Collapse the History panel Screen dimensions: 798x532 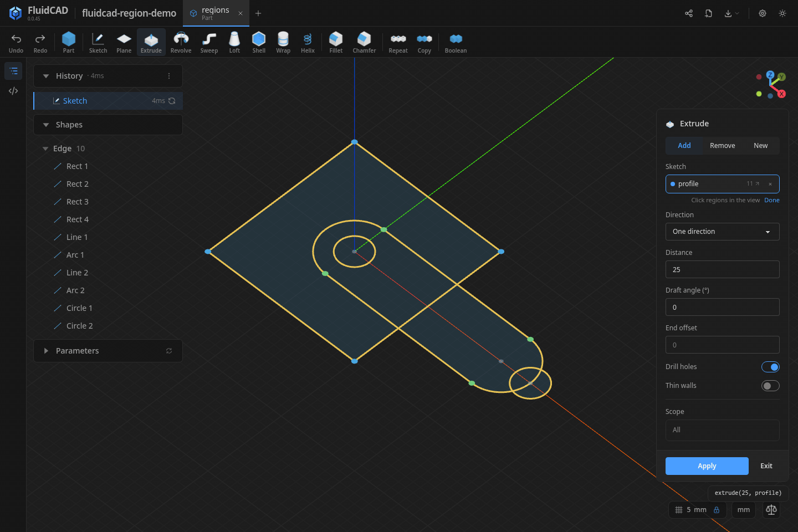point(46,76)
